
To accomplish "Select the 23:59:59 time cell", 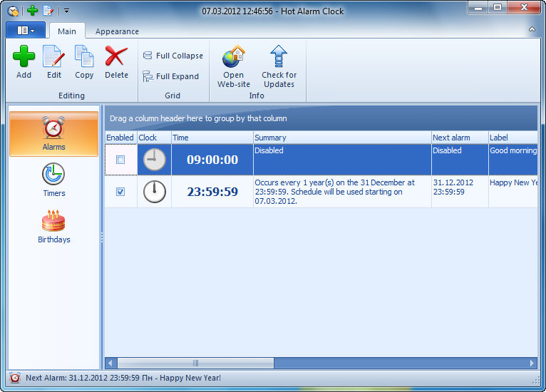I will point(212,192).
